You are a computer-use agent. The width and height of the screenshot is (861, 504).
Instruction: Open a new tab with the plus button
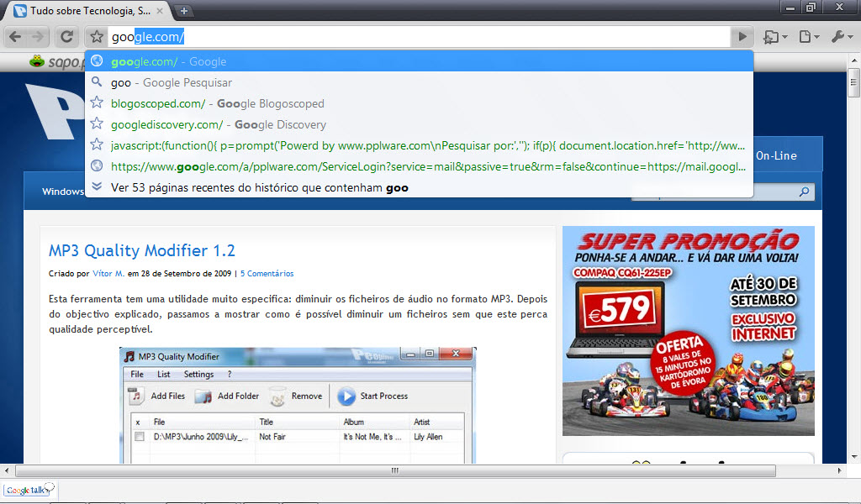183,10
